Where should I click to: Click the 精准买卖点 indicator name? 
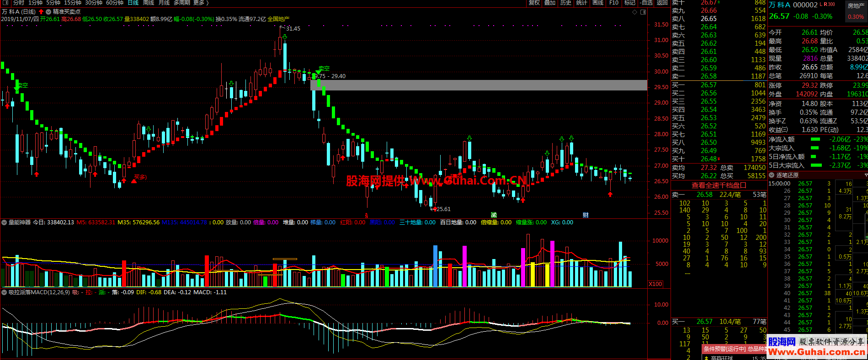pyautogui.click(x=67, y=11)
